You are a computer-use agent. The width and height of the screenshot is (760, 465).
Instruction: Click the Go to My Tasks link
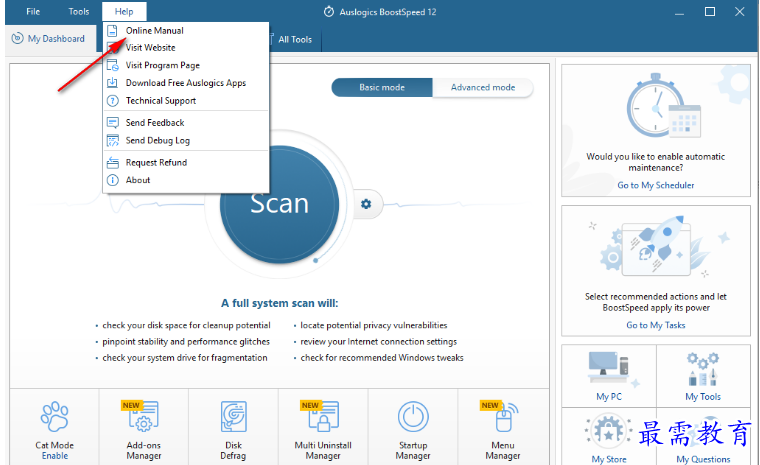655,325
